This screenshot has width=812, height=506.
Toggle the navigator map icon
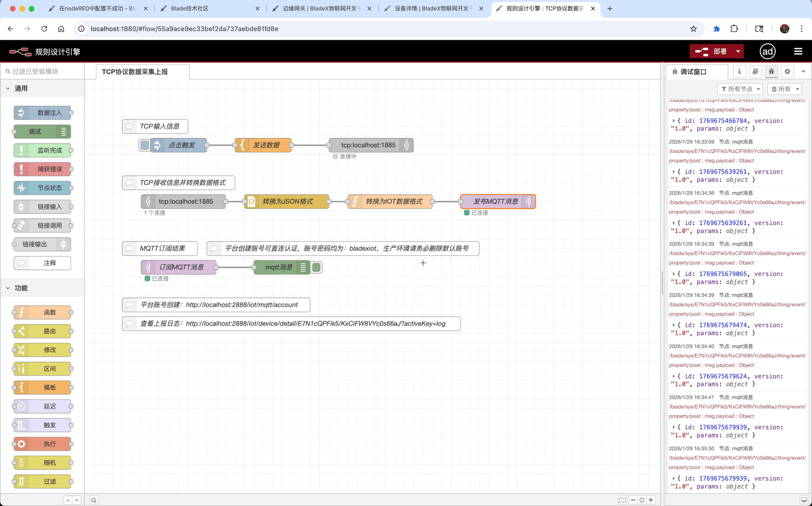click(622, 500)
